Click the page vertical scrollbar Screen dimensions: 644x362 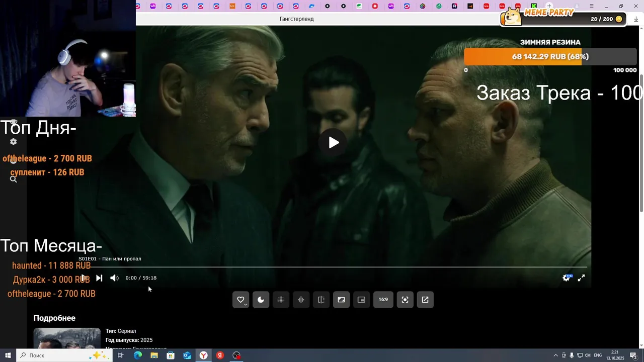(x=641, y=143)
